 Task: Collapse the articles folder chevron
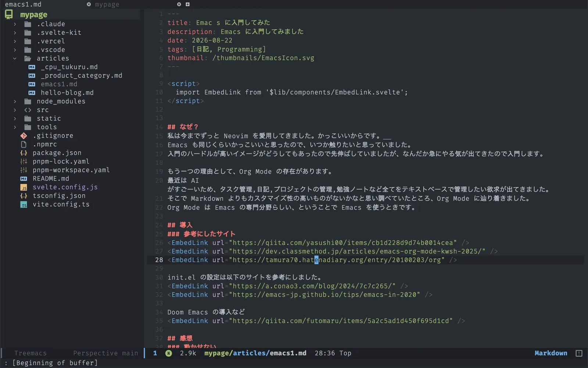15,58
